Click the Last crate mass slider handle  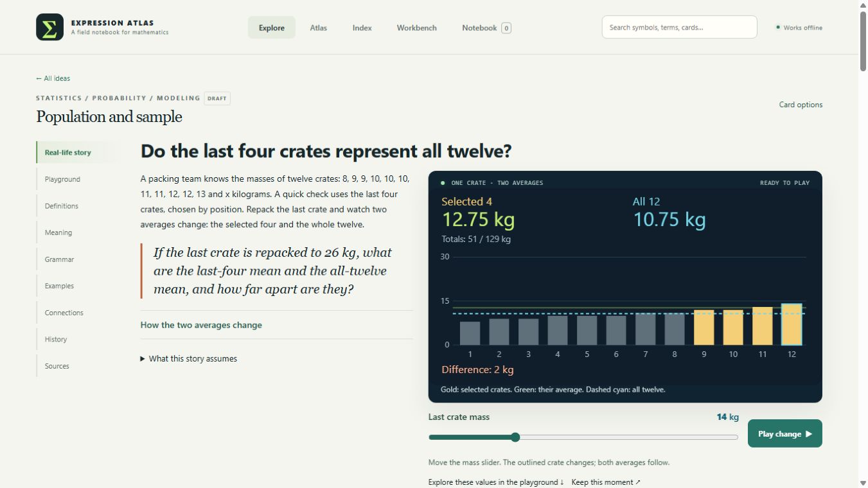pyautogui.click(x=515, y=437)
